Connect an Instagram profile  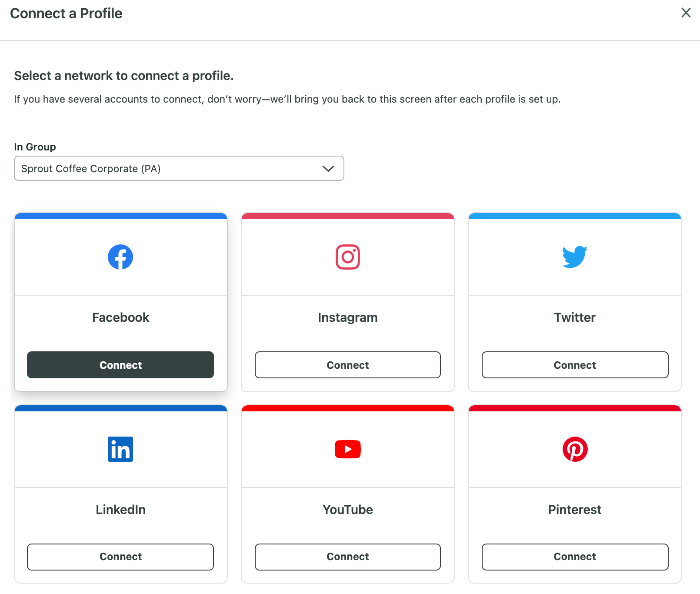click(x=347, y=365)
